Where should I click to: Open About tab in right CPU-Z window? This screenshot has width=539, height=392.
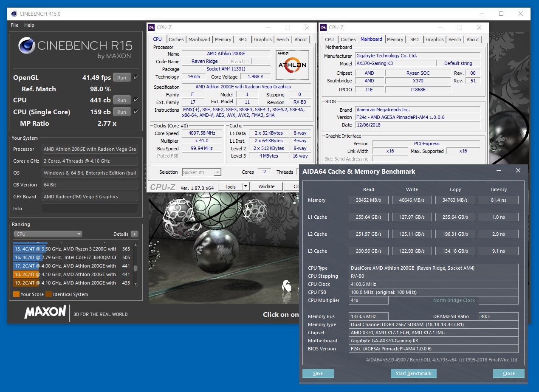pyautogui.click(x=473, y=39)
